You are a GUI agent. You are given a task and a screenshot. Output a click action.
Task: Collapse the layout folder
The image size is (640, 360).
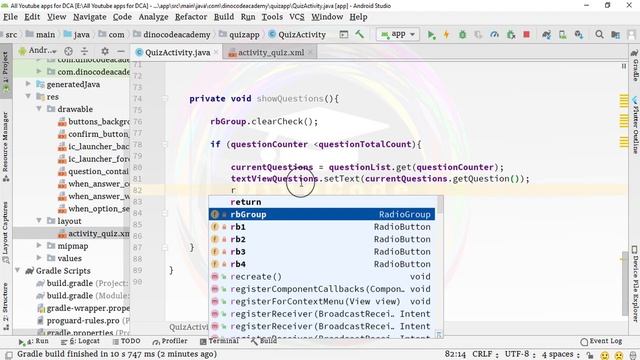tap(39, 221)
